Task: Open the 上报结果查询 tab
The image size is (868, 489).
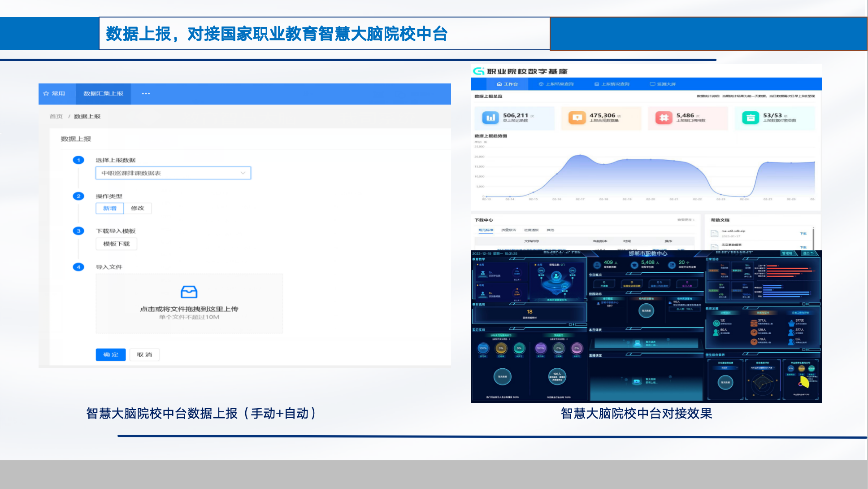Action: pyautogui.click(x=556, y=84)
